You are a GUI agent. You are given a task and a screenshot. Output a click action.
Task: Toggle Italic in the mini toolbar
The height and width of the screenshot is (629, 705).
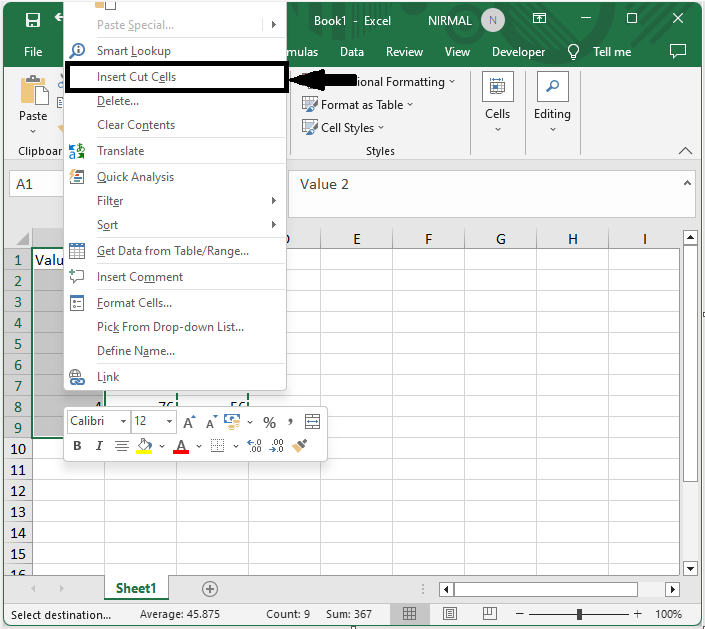click(x=99, y=446)
